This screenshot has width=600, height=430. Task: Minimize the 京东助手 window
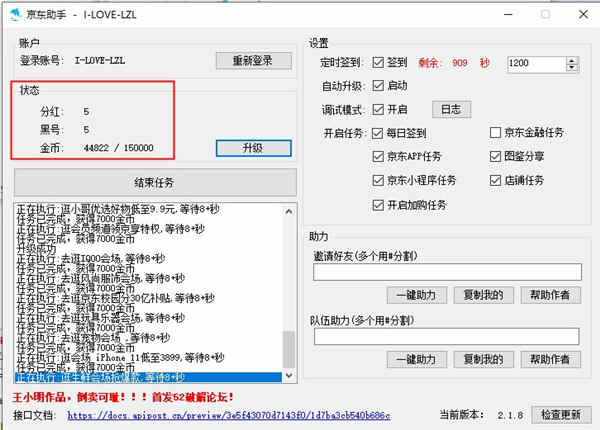[x=508, y=15]
